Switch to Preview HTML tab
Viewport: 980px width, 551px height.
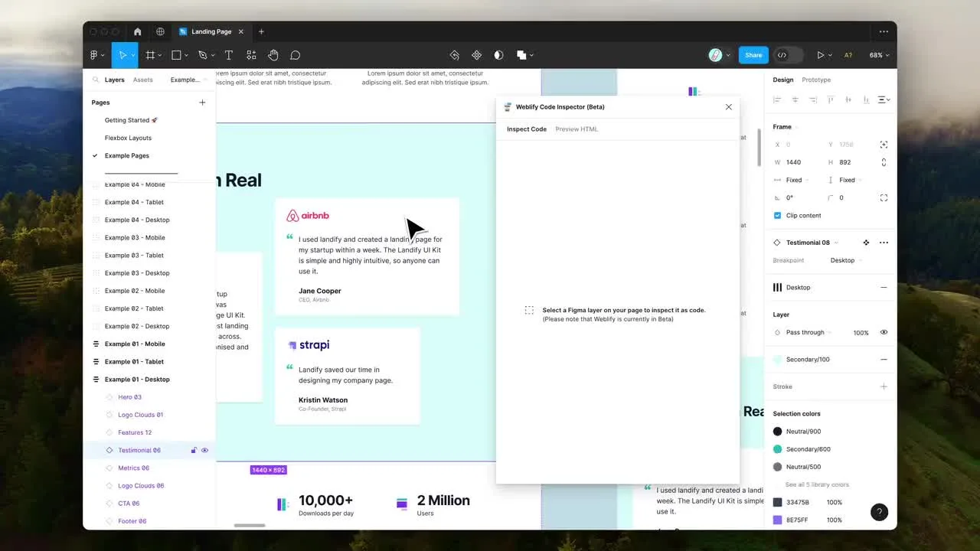click(577, 129)
